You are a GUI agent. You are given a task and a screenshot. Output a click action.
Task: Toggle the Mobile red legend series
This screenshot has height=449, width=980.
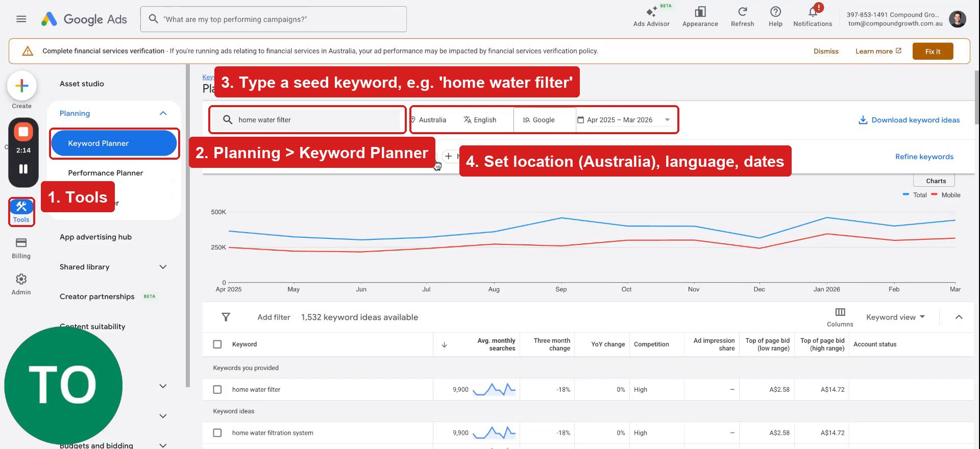945,195
